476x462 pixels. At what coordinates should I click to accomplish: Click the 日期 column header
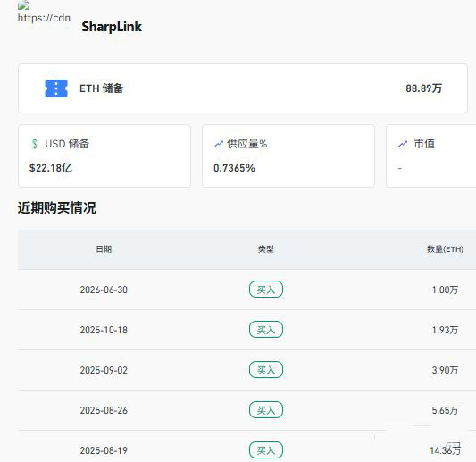(x=104, y=249)
